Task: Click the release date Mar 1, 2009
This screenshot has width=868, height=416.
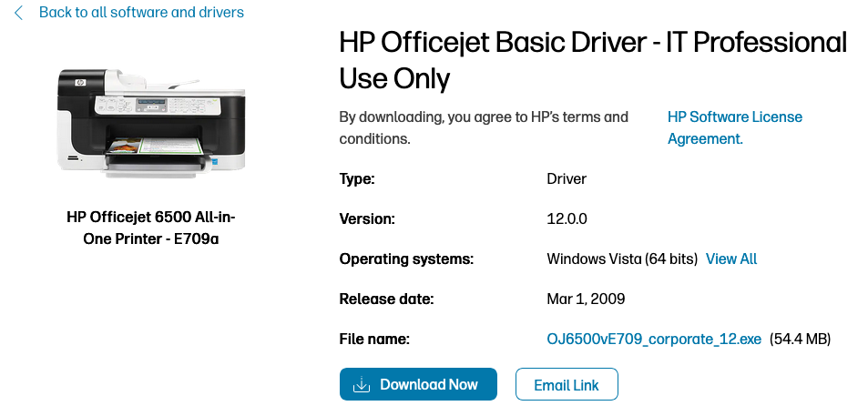Action: pyautogui.click(x=586, y=299)
